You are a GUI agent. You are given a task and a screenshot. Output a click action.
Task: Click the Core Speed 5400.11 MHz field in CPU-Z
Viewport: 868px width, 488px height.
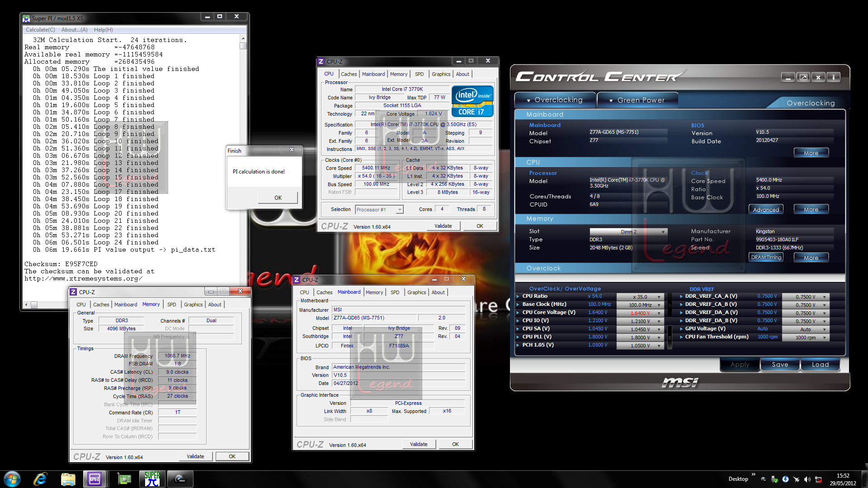[x=376, y=168]
